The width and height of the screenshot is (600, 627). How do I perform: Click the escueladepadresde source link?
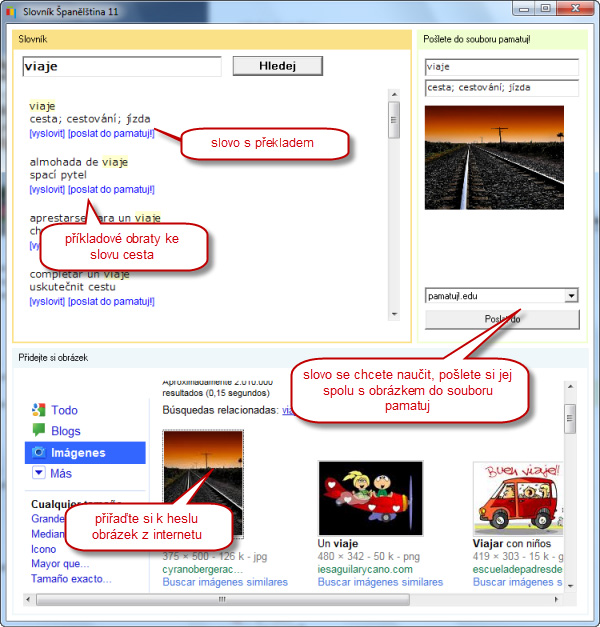click(518, 569)
